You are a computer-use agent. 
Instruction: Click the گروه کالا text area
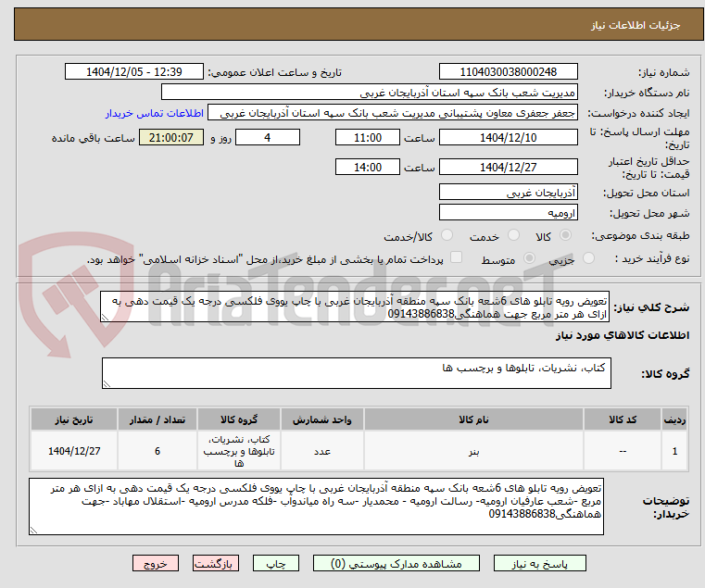[x=357, y=373]
